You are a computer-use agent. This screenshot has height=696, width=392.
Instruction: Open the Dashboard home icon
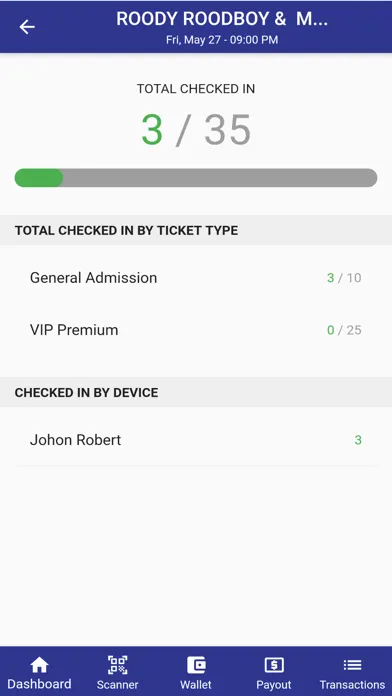pyautogui.click(x=39, y=664)
